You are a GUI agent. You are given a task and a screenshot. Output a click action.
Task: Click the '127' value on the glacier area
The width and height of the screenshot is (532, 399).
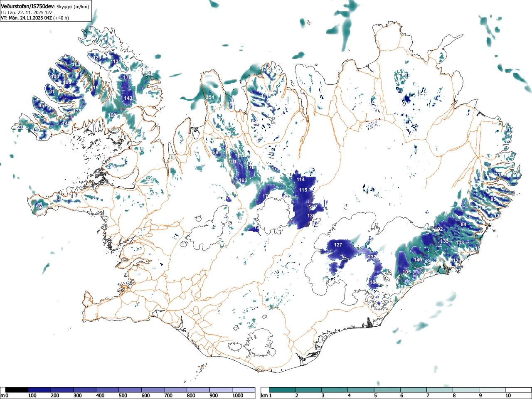pos(338,245)
